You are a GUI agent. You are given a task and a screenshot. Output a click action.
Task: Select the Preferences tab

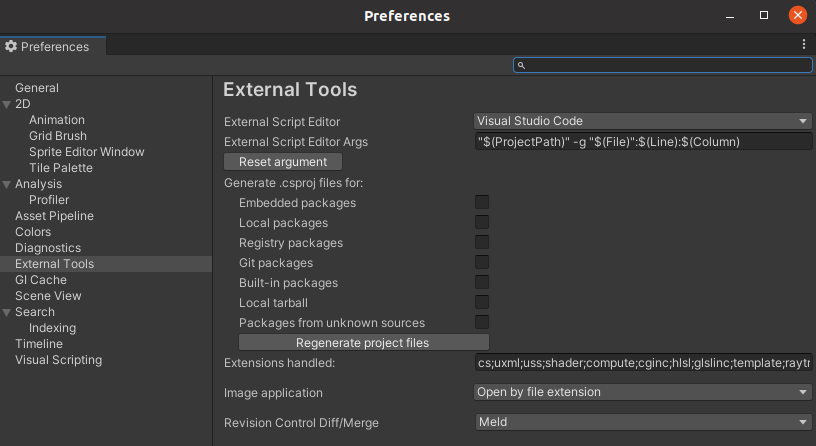[x=54, y=46]
